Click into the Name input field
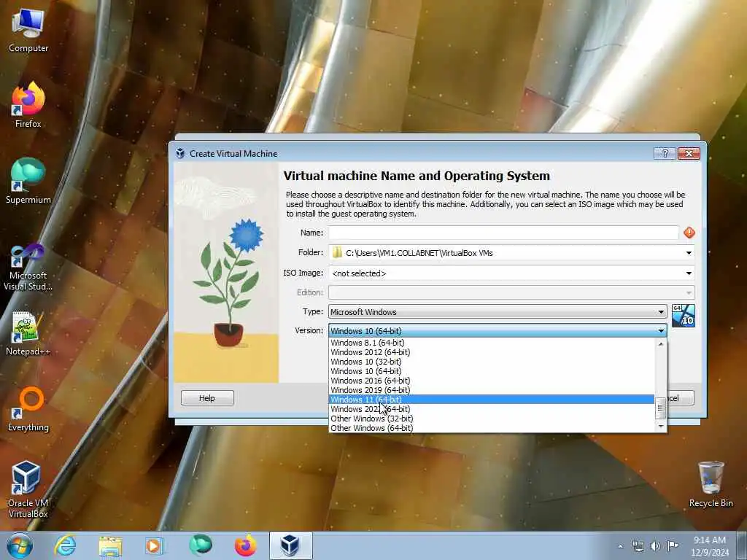The image size is (747, 560). click(x=503, y=233)
